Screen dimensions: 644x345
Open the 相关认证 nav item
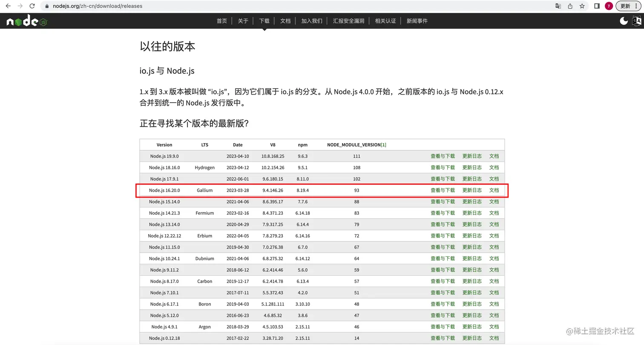tap(385, 21)
